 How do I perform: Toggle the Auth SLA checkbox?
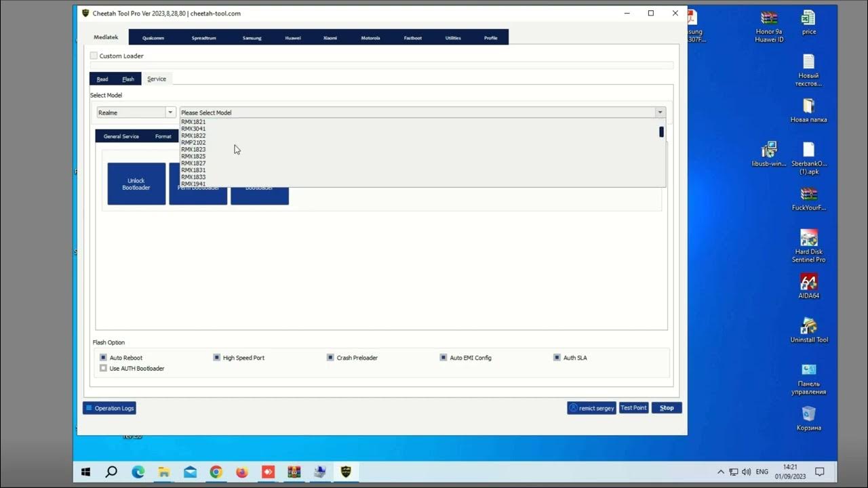(x=557, y=357)
